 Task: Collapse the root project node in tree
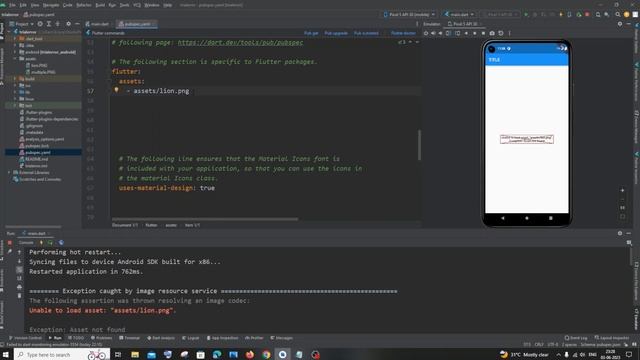9,32
